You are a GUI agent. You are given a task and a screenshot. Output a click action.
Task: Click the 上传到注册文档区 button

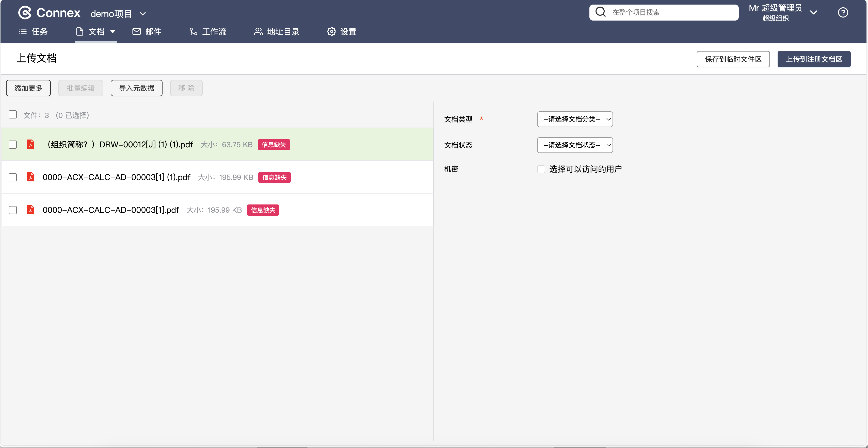point(814,59)
